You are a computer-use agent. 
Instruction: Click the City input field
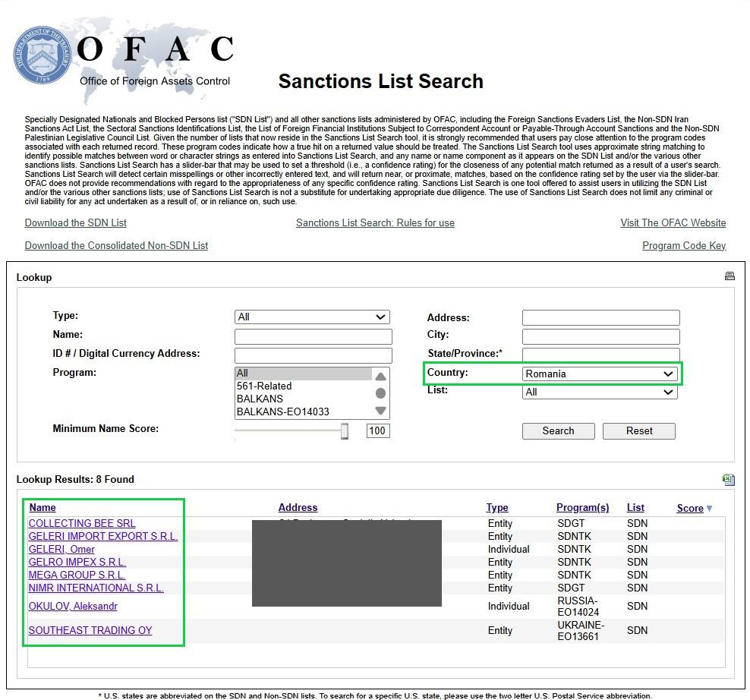[600, 336]
